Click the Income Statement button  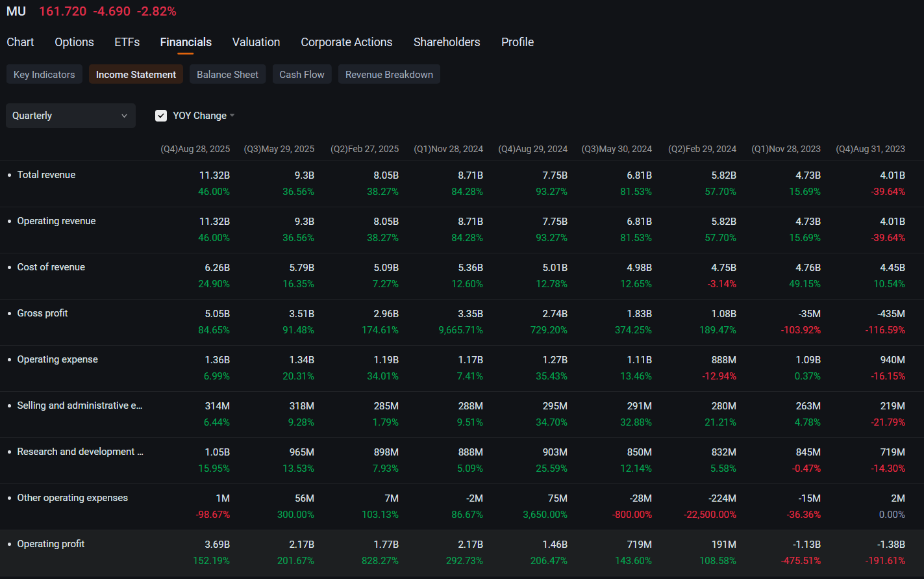pos(136,75)
